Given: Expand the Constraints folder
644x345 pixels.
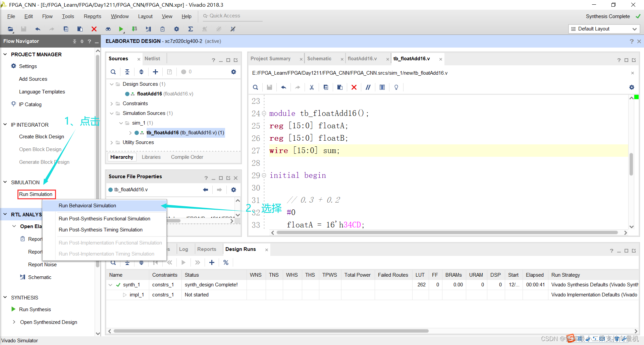Looking at the screenshot, I should click(112, 103).
